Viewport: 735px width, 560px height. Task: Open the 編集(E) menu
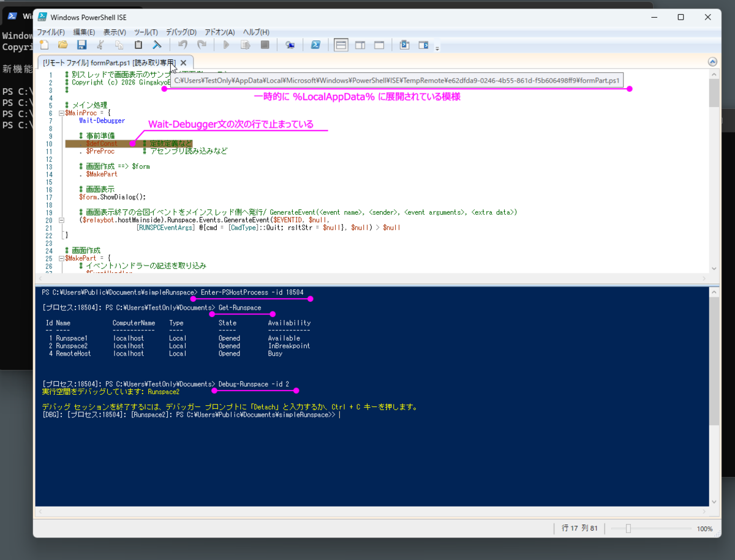(x=84, y=32)
